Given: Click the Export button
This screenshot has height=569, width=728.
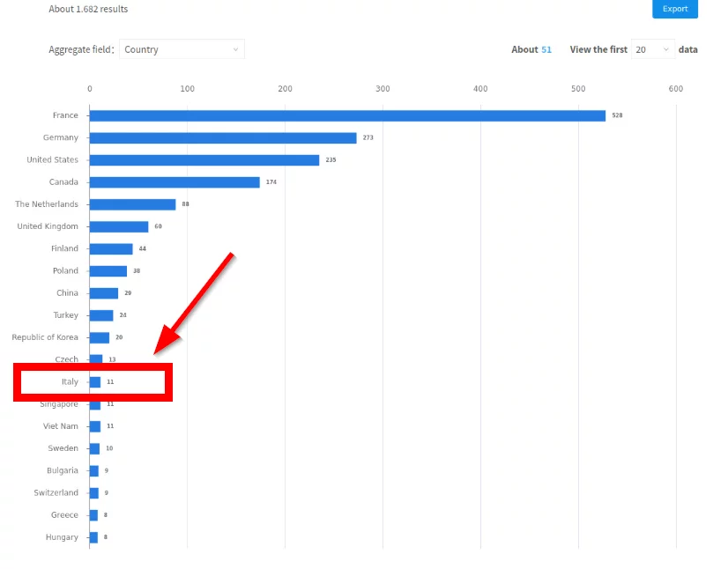Looking at the screenshot, I should (674, 9).
